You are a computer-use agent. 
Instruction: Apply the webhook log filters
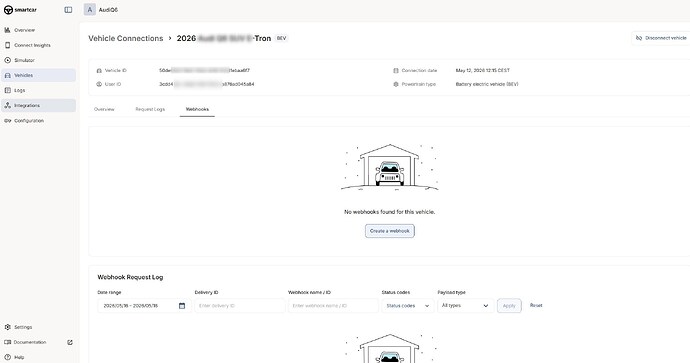point(509,306)
